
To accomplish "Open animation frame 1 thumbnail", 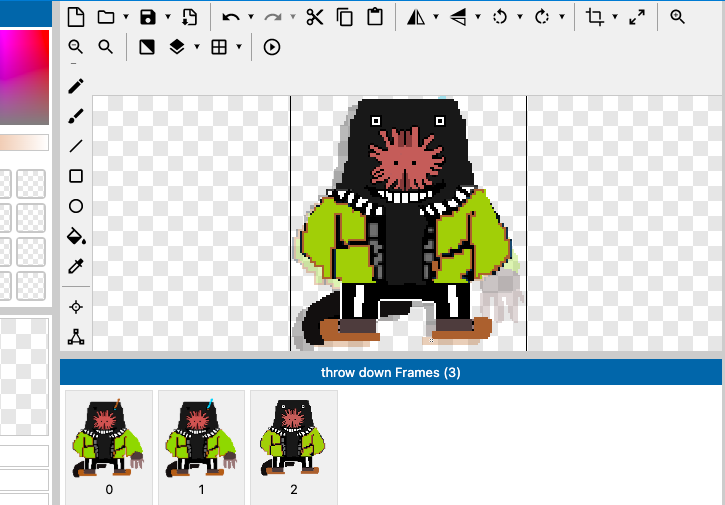I will pyautogui.click(x=202, y=445).
